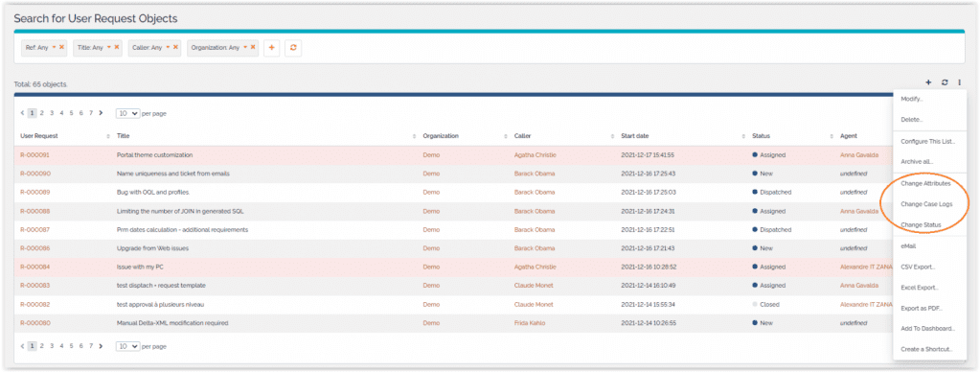Click title 'Portal theme customization'
This screenshot has width=980, height=372.
[154, 155]
